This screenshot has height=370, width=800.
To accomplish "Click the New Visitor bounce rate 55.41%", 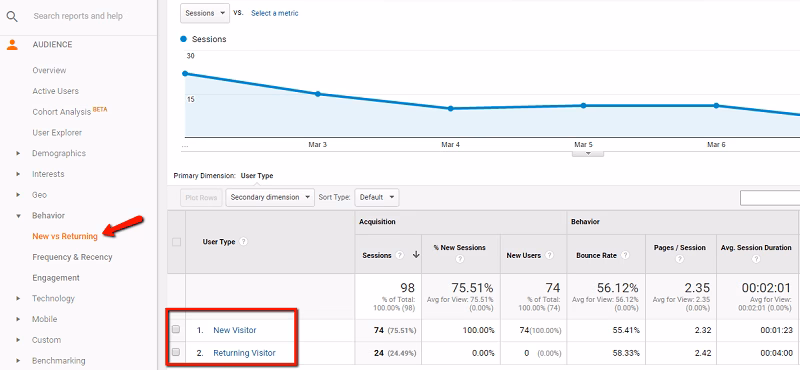I will click(626, 330).
